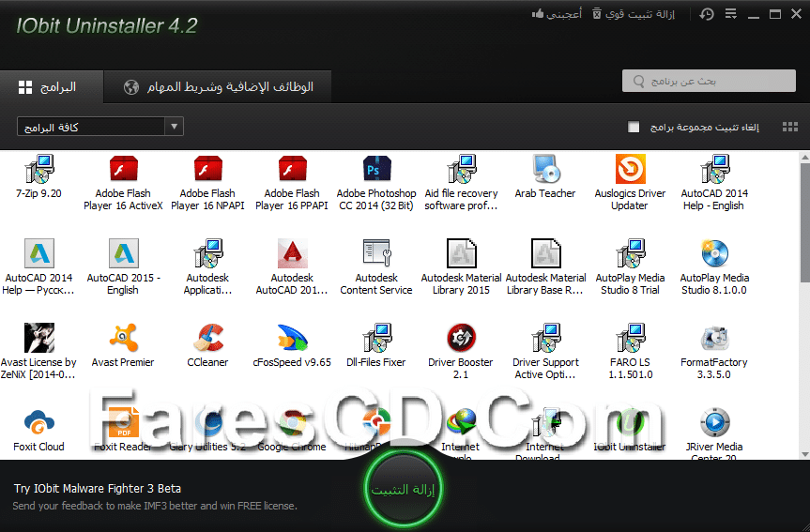Select Adobe Flash Player 16 ActiveX icon
The image size is (810, 532).
tap(124, 169)
